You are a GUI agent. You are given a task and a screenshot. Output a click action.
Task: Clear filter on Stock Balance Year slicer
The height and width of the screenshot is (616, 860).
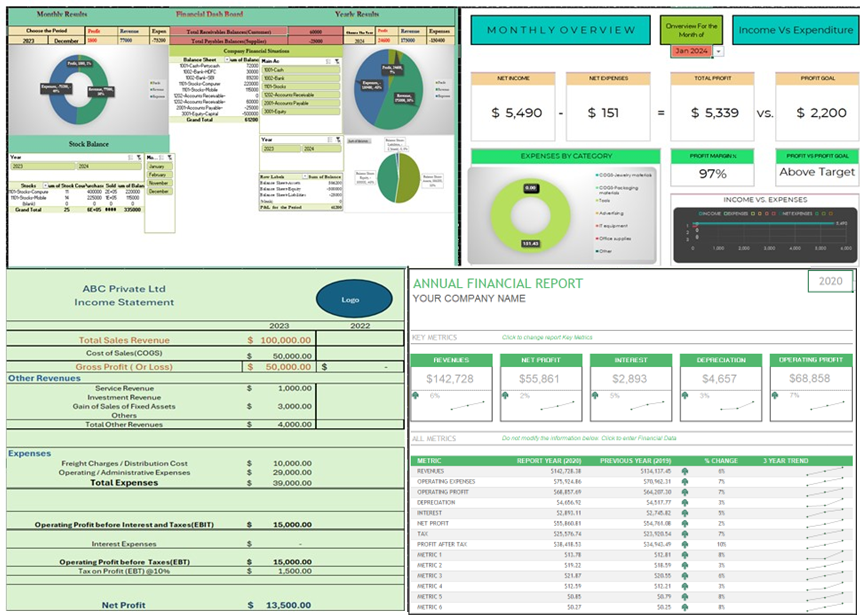tap(139, 157)
